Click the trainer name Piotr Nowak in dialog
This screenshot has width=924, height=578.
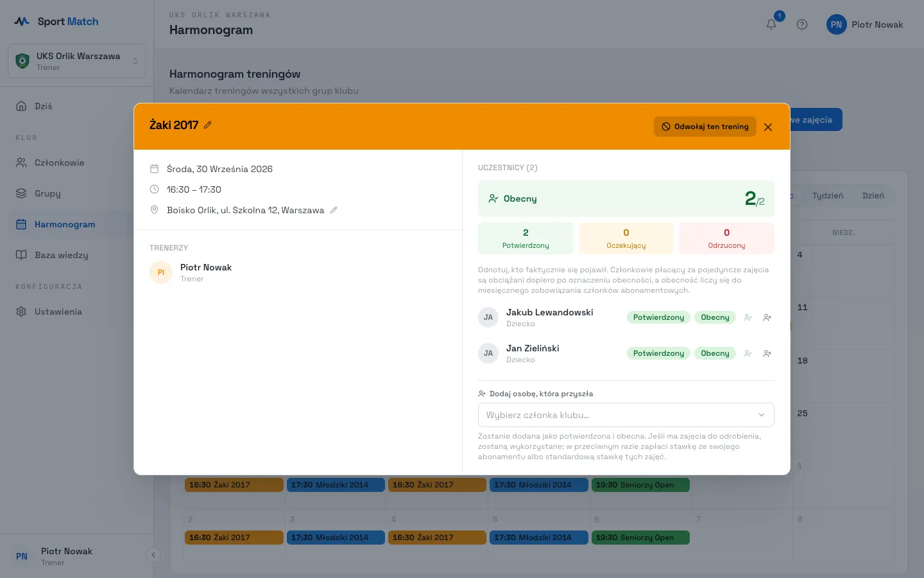click(x=206, y=267)
